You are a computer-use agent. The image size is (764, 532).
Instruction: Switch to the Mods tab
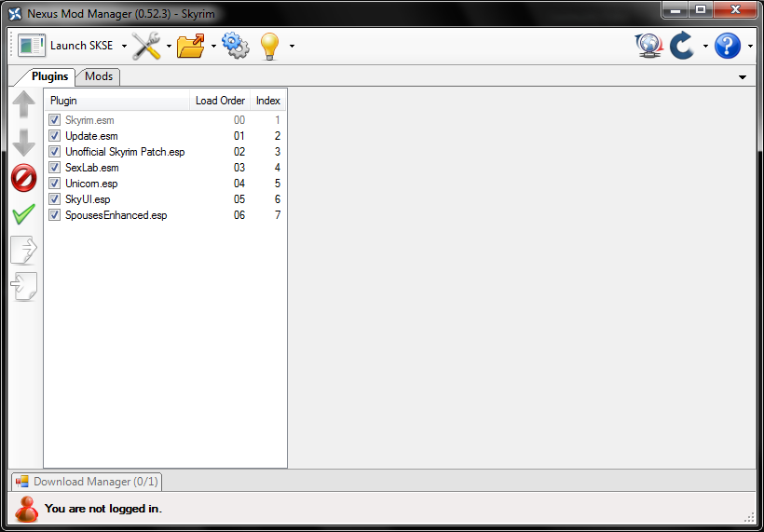click(x=99, y=76)
